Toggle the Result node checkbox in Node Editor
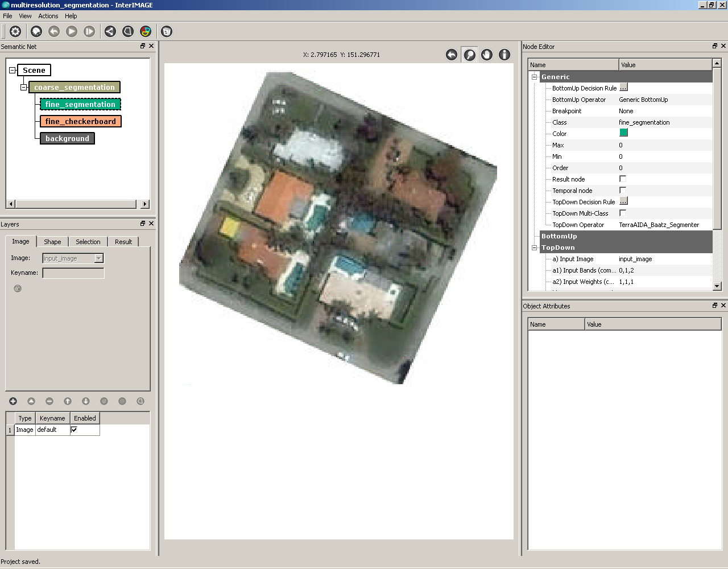The height and width of the screenshot is (569, 728). click(623, 179)
